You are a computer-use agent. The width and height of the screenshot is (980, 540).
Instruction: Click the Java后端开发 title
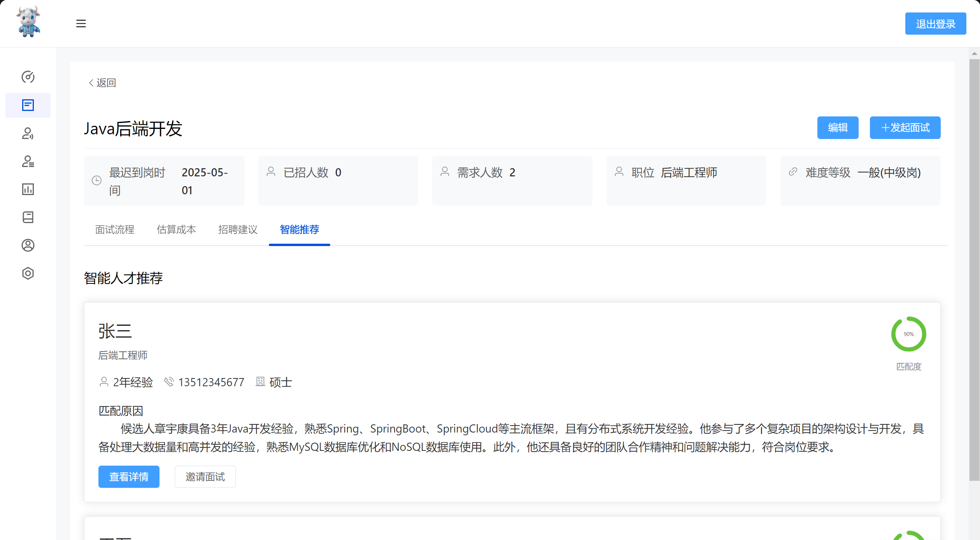133,129
